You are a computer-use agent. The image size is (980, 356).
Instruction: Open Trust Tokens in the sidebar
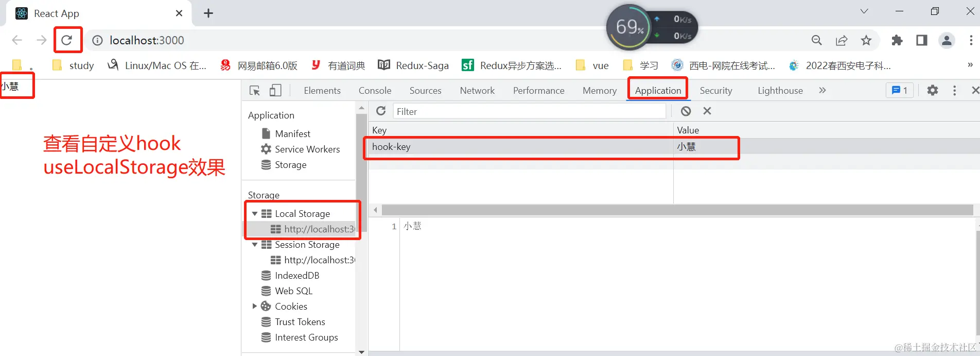(300, 322)
